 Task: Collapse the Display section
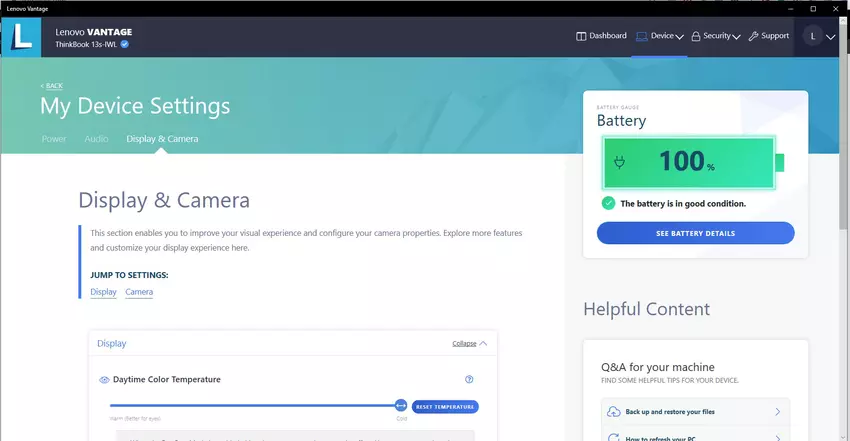469,343
